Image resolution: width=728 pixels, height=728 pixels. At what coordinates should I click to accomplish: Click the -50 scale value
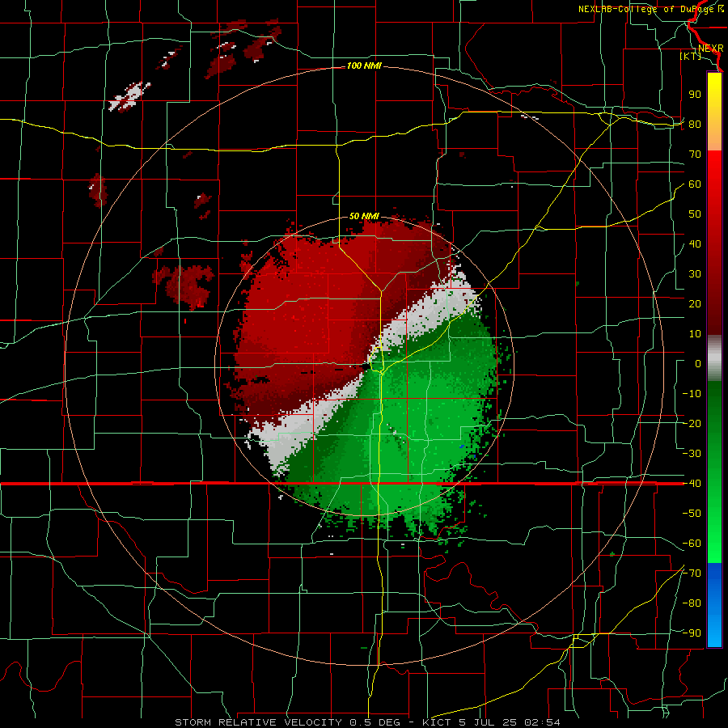692,514
